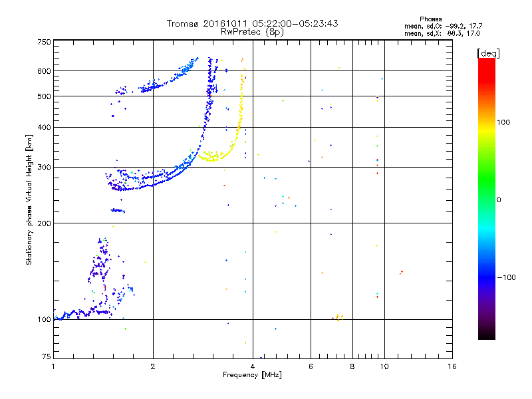Screen dimensions: 532x399
Task: Click the subtitle "RwPretec (8p)"
Action: [252, 32]
